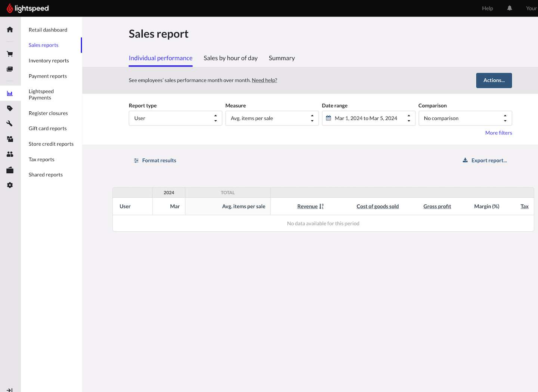The image size is (538, 392).
Task: Open the Sales shopping cart icon
Action: point(10,54)
